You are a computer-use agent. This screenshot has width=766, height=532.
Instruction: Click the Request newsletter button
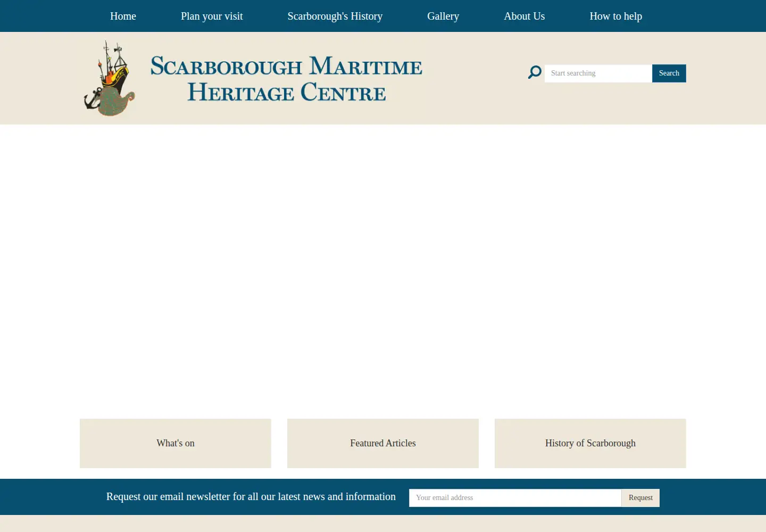point(640,498)
